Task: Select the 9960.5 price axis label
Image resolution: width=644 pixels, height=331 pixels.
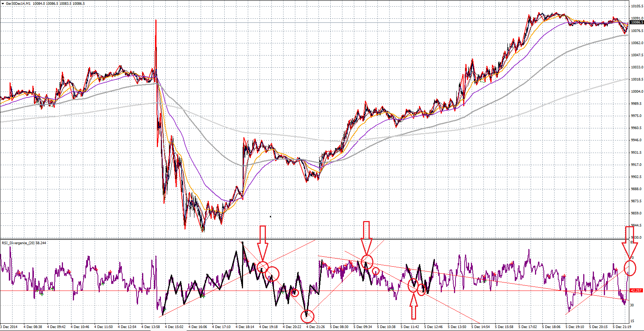Action: point(636,128)
